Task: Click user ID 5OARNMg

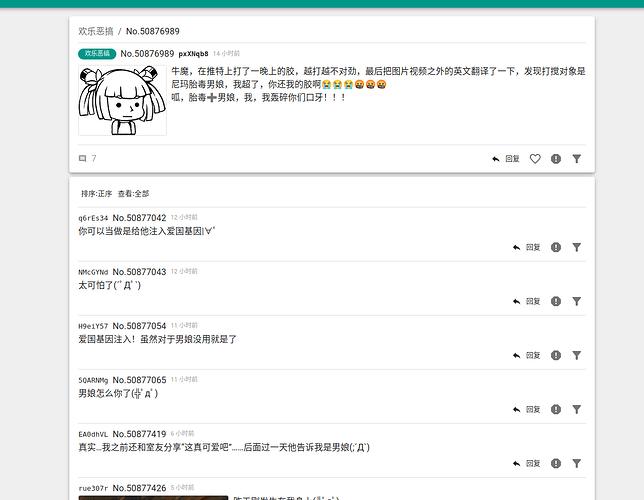Action: [93, 380]
